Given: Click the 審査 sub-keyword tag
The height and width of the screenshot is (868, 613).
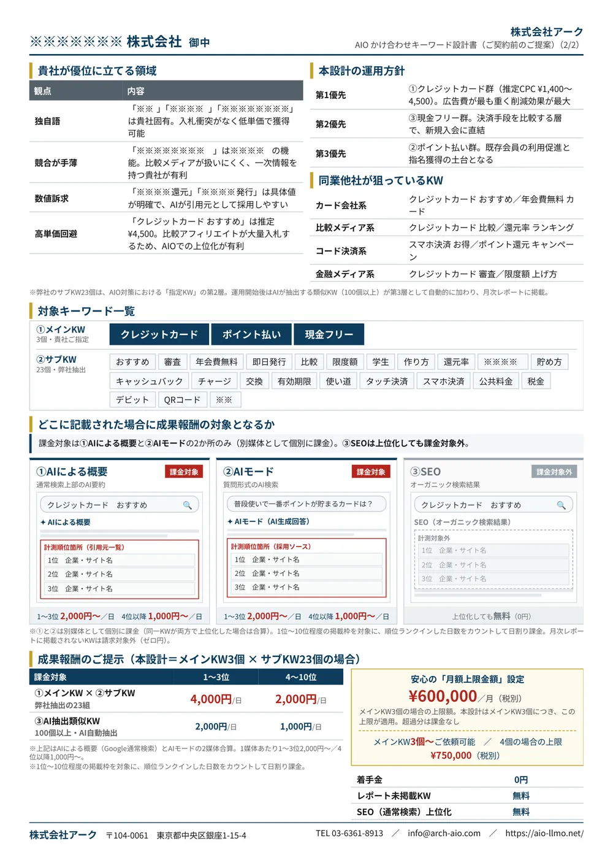Looking at the screenshot, I should pos(172,362).
